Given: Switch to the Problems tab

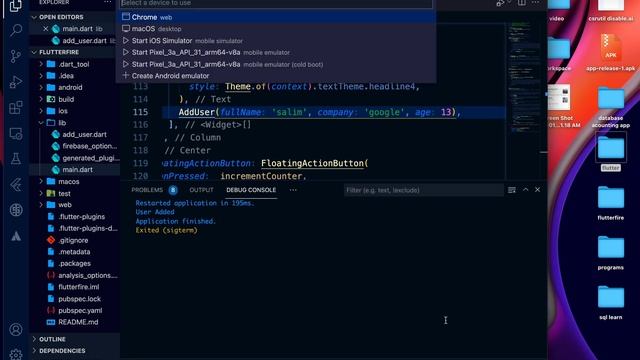Looking at the screenshot, I should pos(147,190).
